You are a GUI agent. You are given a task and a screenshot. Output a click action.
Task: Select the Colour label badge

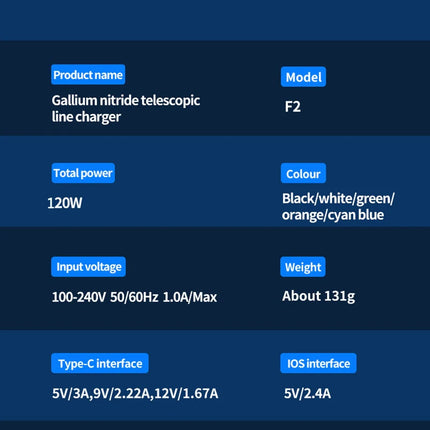pyautogui.click(x=303, y=173)
